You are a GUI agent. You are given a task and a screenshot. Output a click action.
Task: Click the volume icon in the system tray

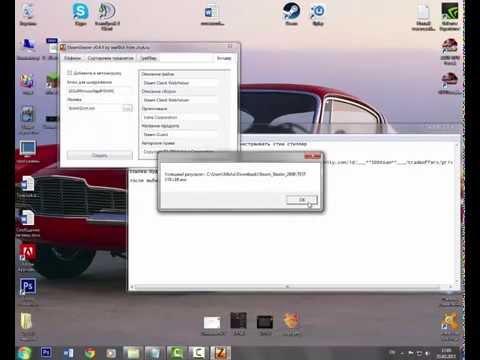pos(427,353)
